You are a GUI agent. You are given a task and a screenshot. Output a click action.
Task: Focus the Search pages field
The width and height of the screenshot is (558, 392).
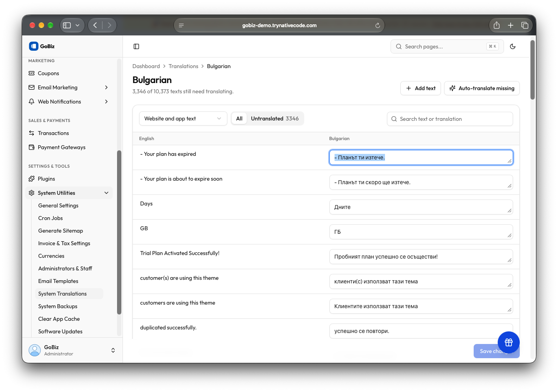pos(447,46)
